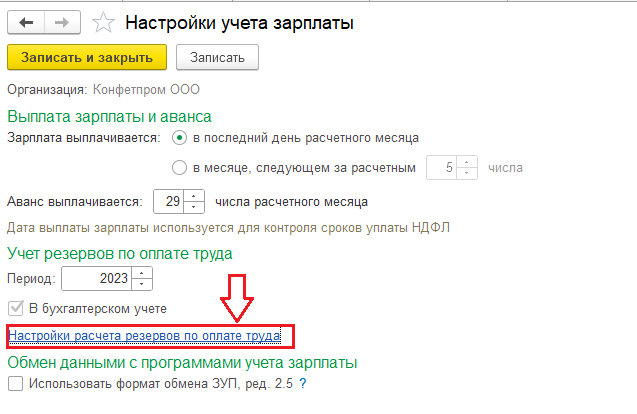Increase the advance payment day value
The image size is (637, 414).
[x=194, y=196]
